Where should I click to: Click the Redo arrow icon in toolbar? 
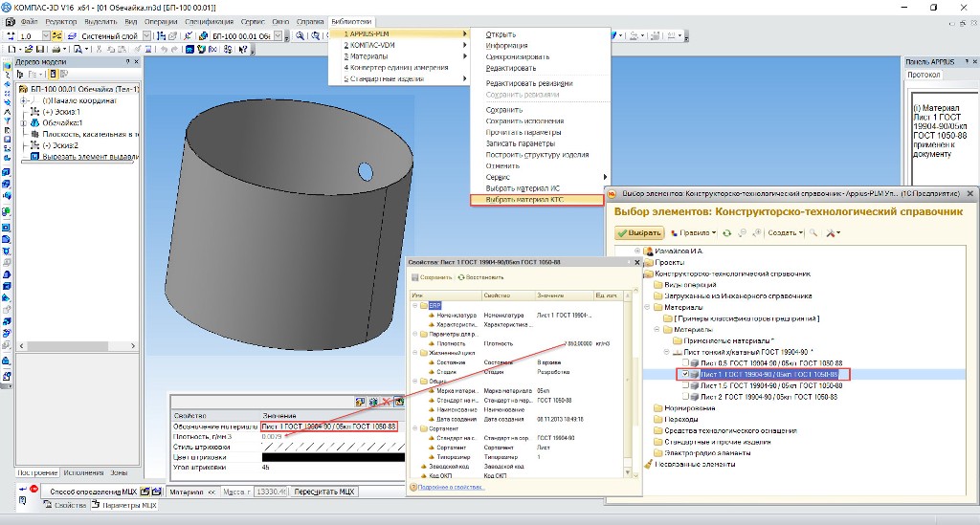pos(174,49)
